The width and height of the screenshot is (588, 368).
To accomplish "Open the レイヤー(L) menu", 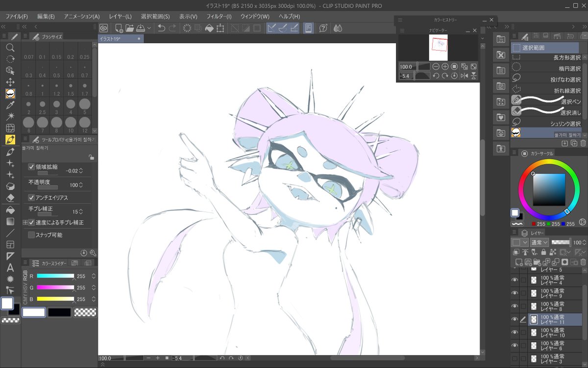I will 120,17.
